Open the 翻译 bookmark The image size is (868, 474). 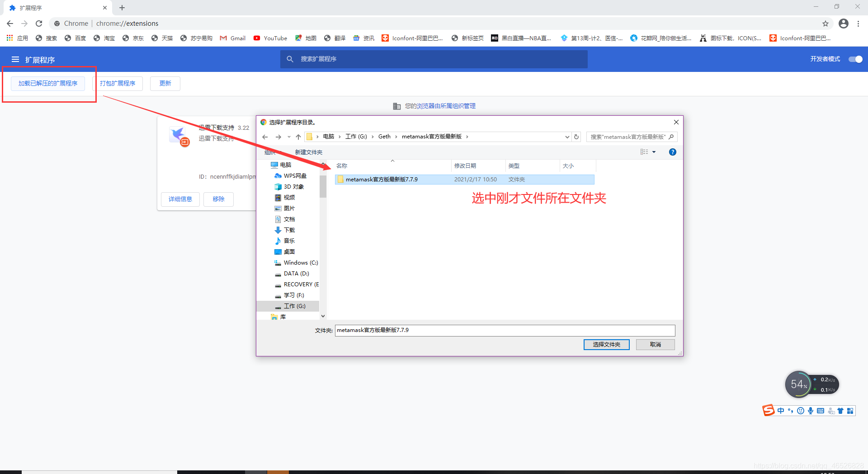point(335,38)
